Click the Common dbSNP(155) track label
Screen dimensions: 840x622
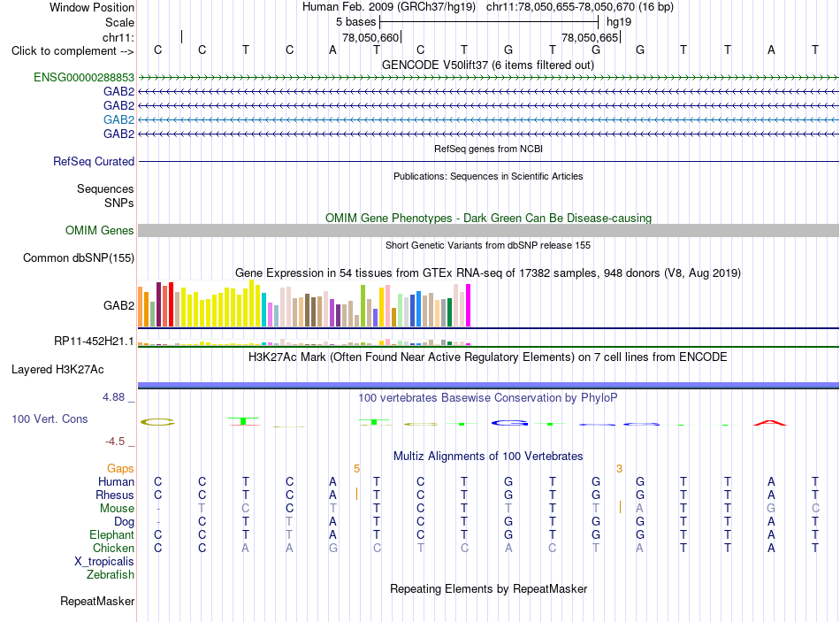click(79, 258)
